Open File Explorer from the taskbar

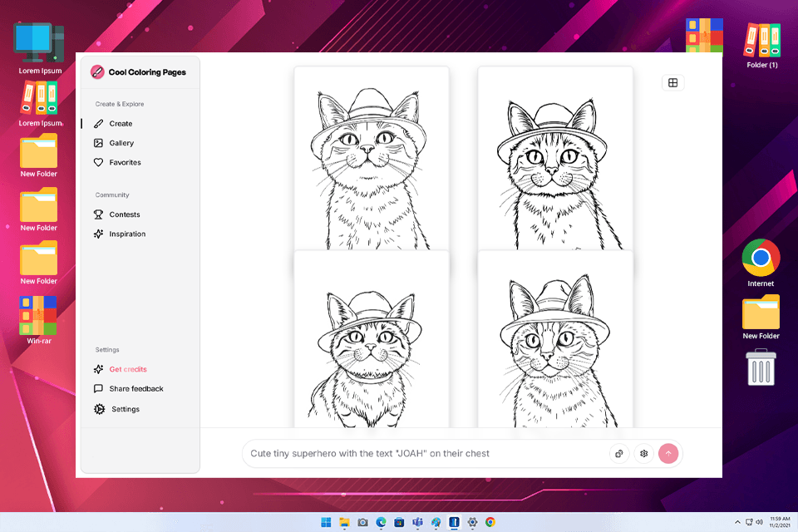[x=344, y=522]
